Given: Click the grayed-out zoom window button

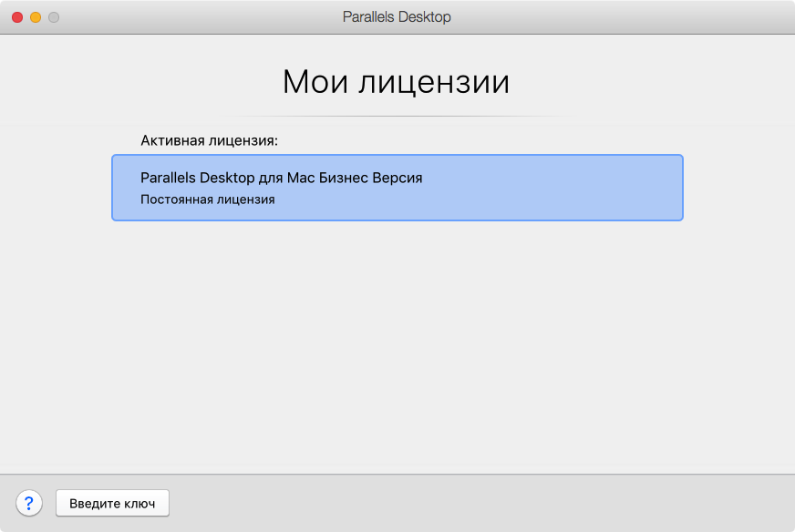Looking at the screenshot, I should (54, 17).
